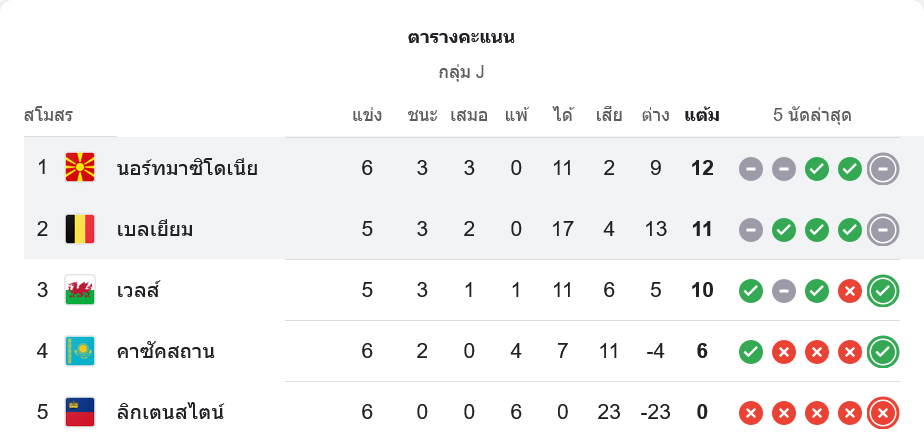Click Kazakhstan's circled latest win icon

[x=882, y=352]
